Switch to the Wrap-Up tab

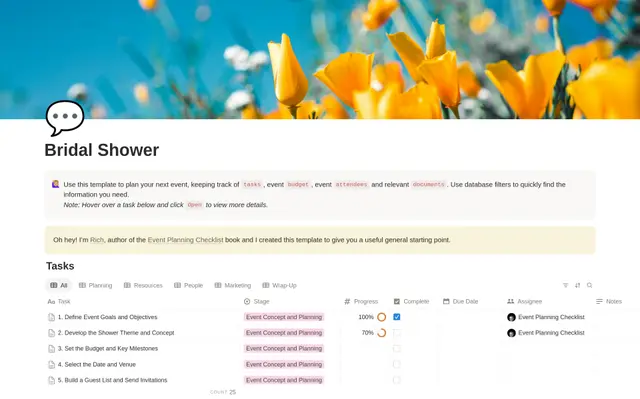point(280,285)
